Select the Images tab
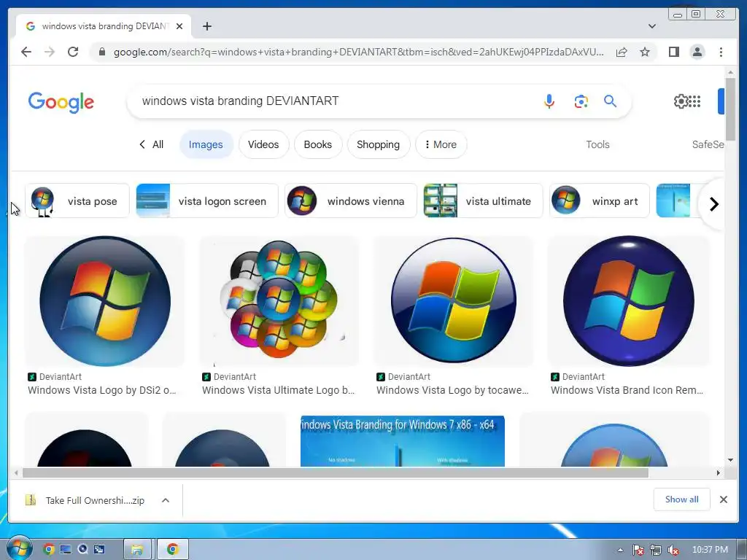The image size is (747, 560). coord(206,144)
